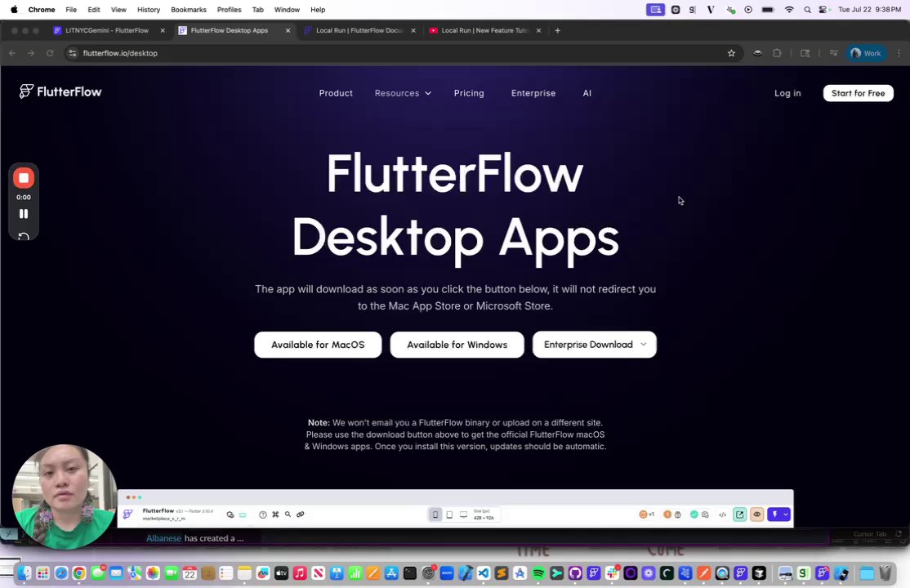Open the Chrome History menu
The width and height of the screenshot is (910, 588).
point(149,10)
